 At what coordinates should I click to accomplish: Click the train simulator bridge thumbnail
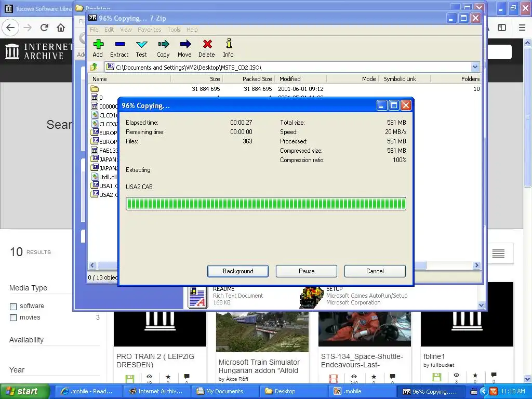(x=262, y=331)
